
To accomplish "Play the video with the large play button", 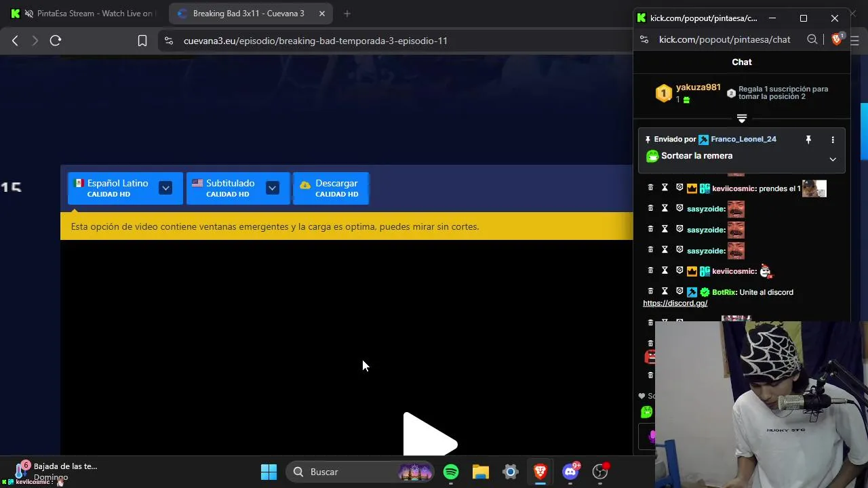I will tap(430, 434).
